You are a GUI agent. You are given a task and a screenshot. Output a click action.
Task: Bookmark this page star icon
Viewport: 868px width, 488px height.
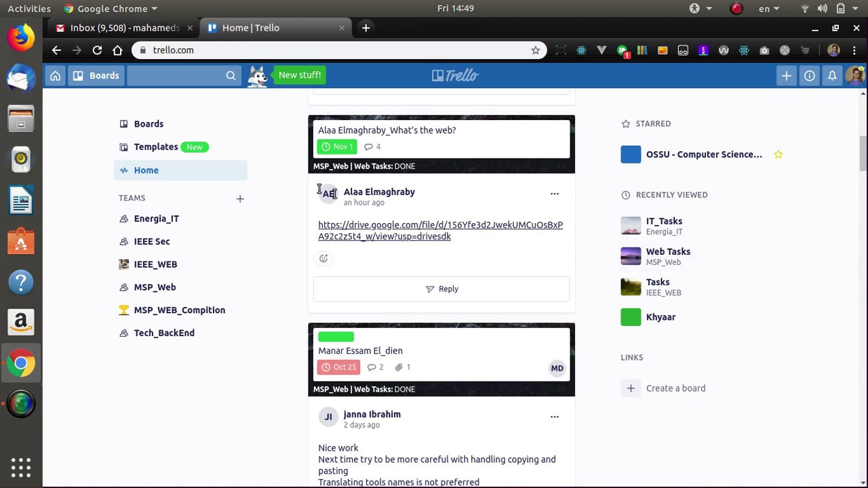535,50
